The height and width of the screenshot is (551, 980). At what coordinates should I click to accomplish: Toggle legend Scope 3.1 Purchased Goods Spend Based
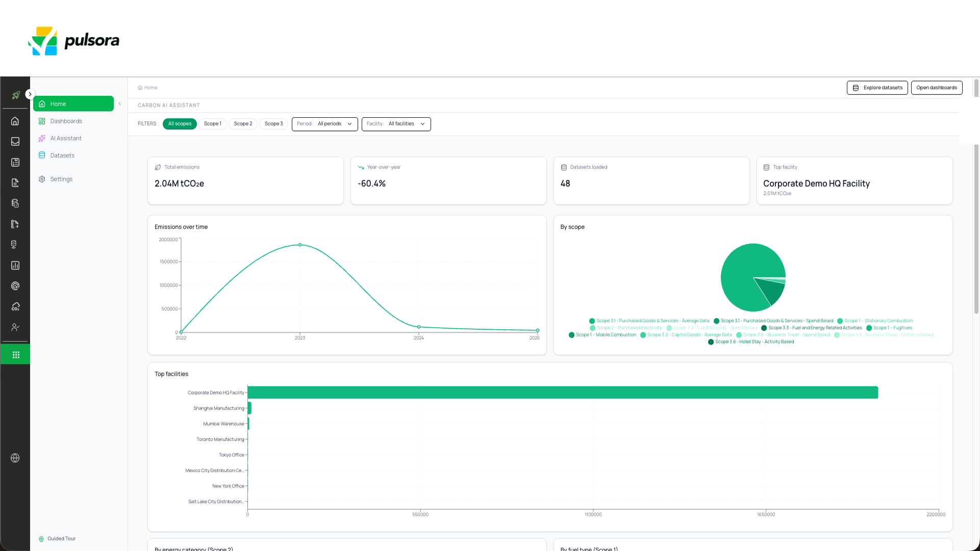(x=773, y=321)
